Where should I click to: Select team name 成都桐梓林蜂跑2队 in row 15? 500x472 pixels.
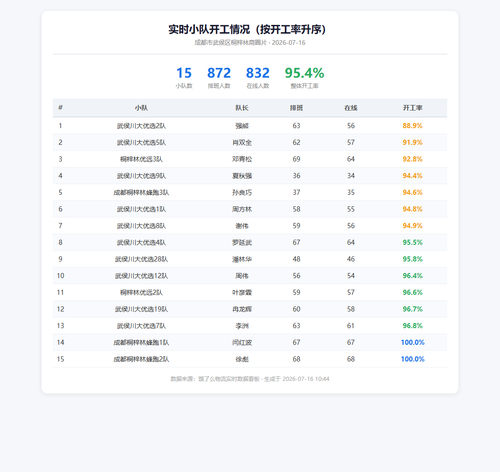pos(141,359)
